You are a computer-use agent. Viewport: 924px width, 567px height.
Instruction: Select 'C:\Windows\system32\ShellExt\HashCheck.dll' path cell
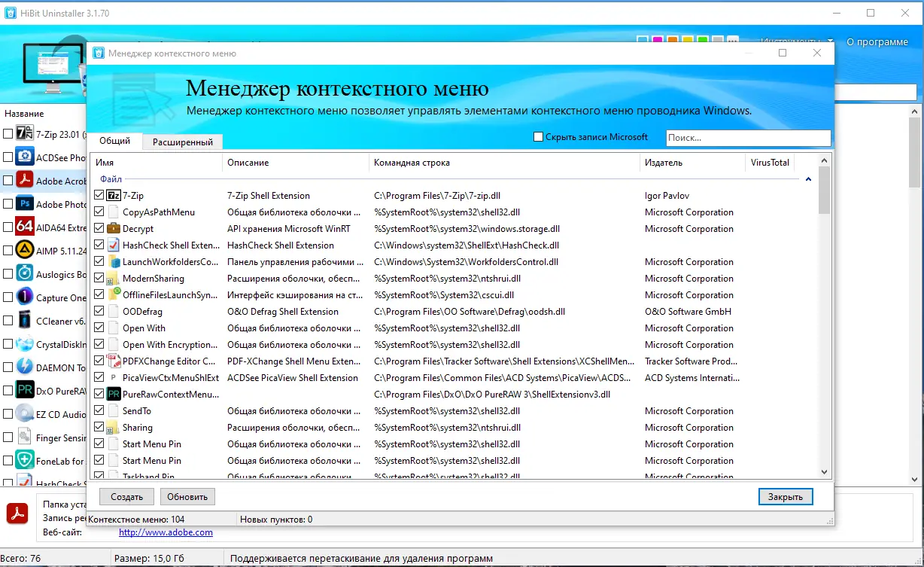[x=467, y=245]
